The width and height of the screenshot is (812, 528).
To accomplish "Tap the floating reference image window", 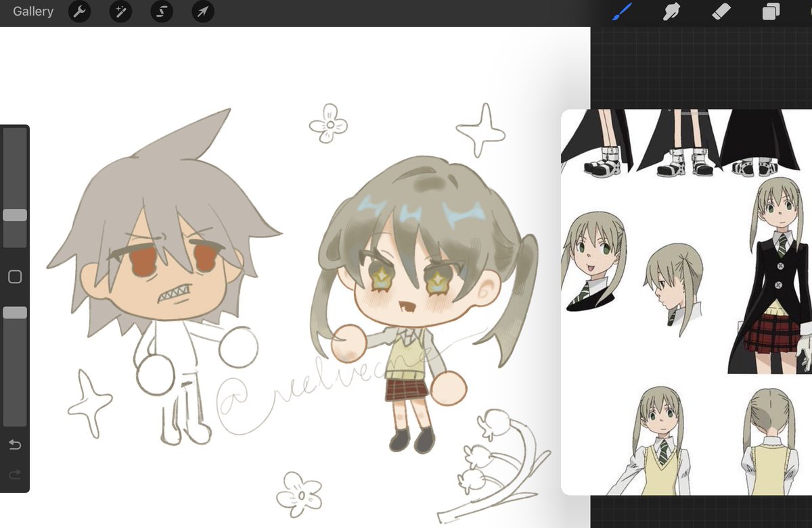I will click(x=686, y=302).
